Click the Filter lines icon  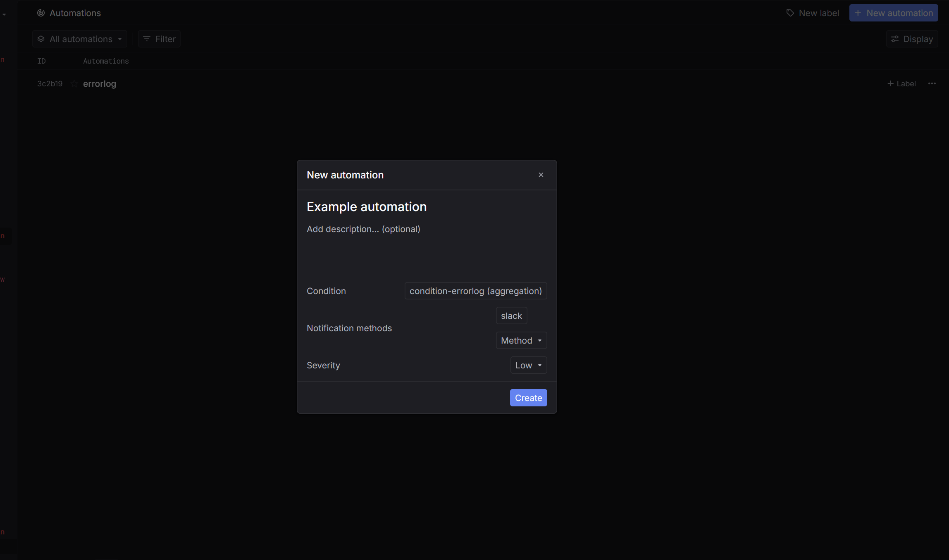tap(146, 39)
